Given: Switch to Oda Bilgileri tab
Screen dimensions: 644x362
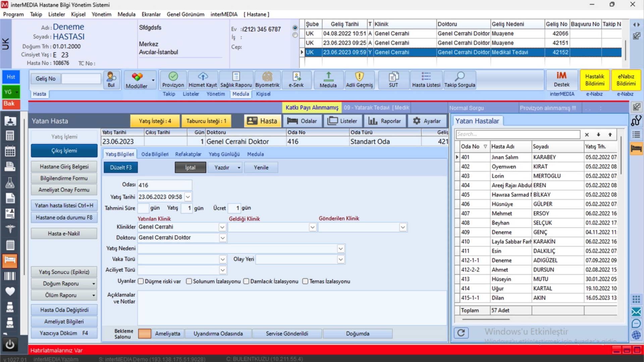Looking at the screenshot, I should (155, 154).
